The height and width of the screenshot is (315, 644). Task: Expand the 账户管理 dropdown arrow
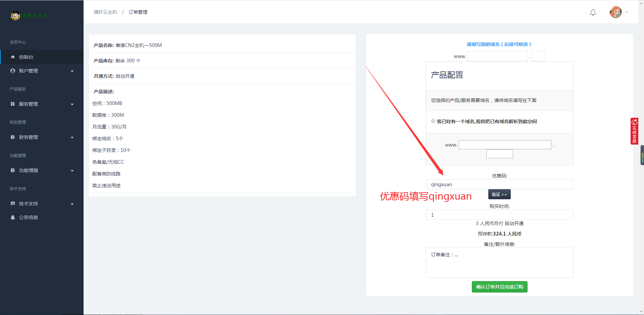point(72,71)
